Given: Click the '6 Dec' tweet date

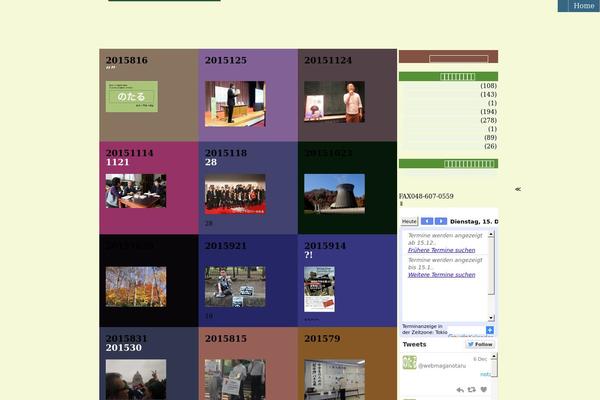Looking at the screenshot, I should (480, 359).
